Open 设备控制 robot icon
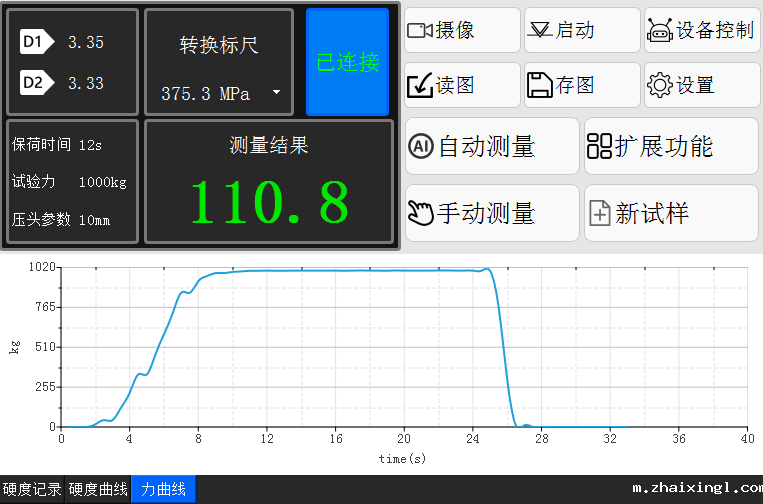763x504 pixels. click(659, 31)
